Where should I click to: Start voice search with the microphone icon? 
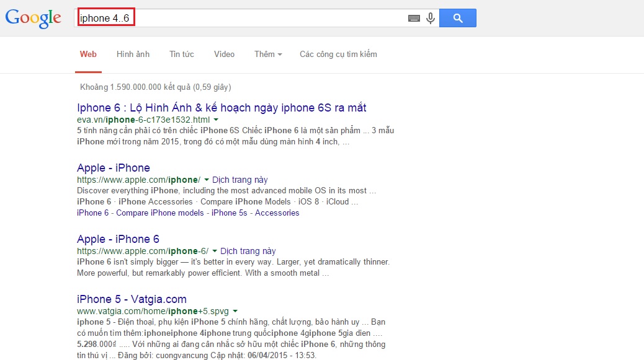click(429, 18)
